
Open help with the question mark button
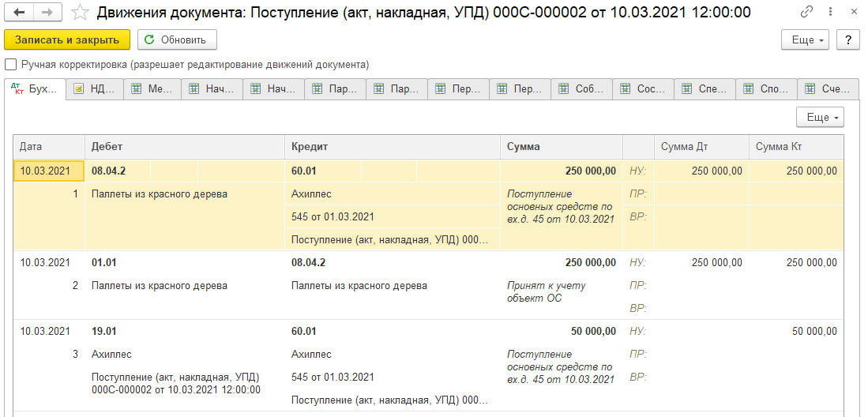[x=848, y=39]
